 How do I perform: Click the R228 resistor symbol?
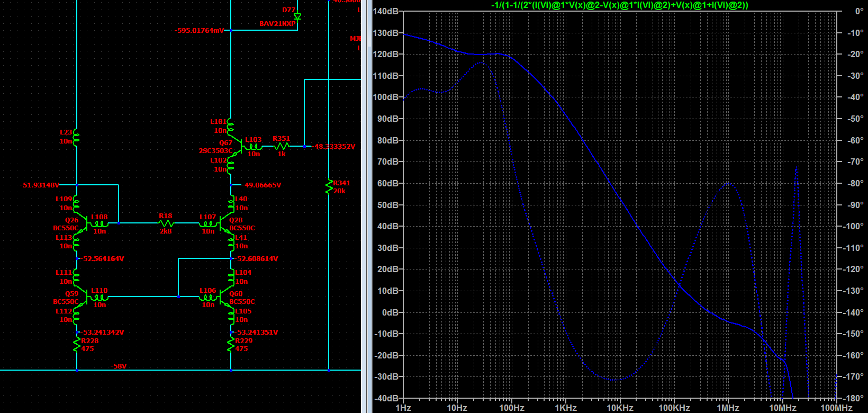[x=77, y=344]
